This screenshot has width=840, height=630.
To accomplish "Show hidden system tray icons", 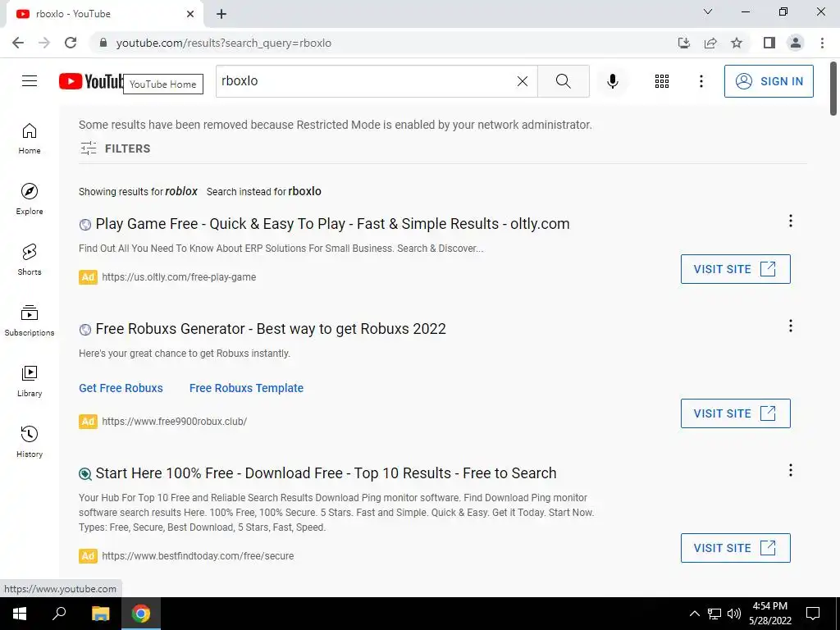I will tap(694, 614).
